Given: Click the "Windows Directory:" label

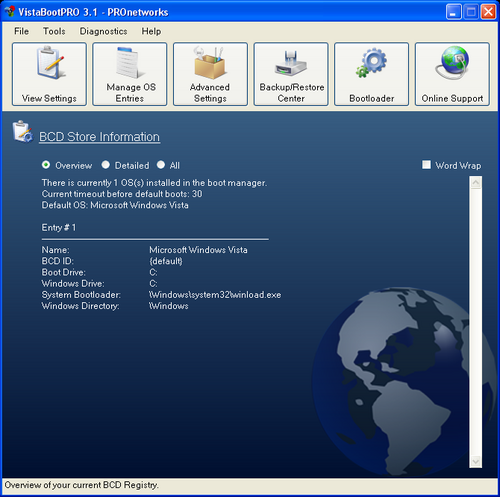Looking at the screenshot, I should click(80, 306).
